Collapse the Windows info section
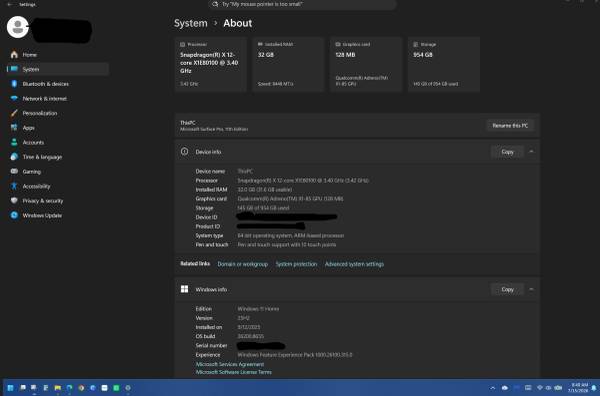 click(531, 289)
